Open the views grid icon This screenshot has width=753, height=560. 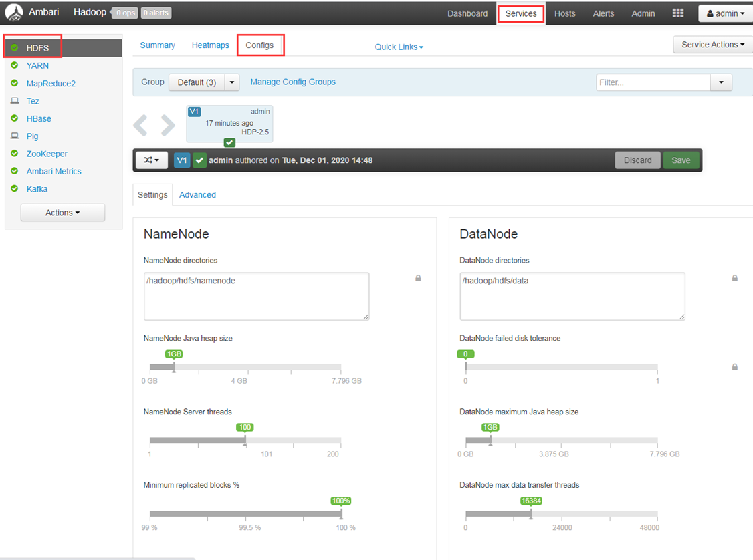coord(677,13)
